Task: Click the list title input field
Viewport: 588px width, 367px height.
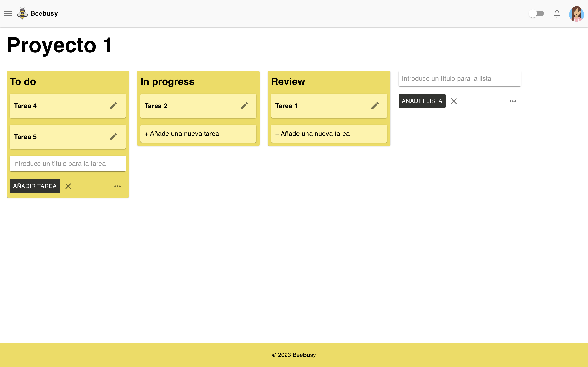Action: 459,78
